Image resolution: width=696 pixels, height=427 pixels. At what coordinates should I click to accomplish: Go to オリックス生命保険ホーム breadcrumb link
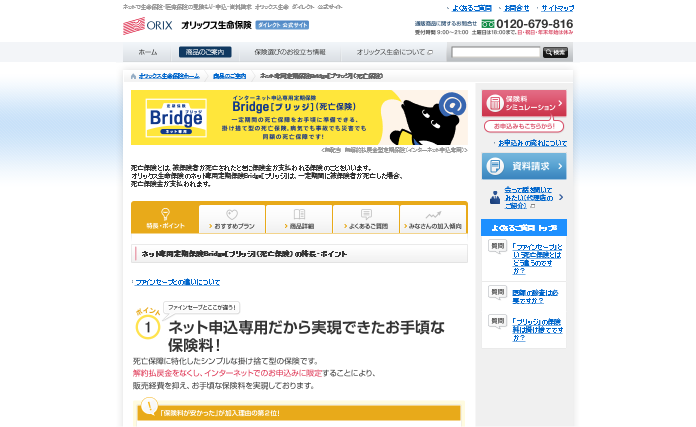[169, 76]
